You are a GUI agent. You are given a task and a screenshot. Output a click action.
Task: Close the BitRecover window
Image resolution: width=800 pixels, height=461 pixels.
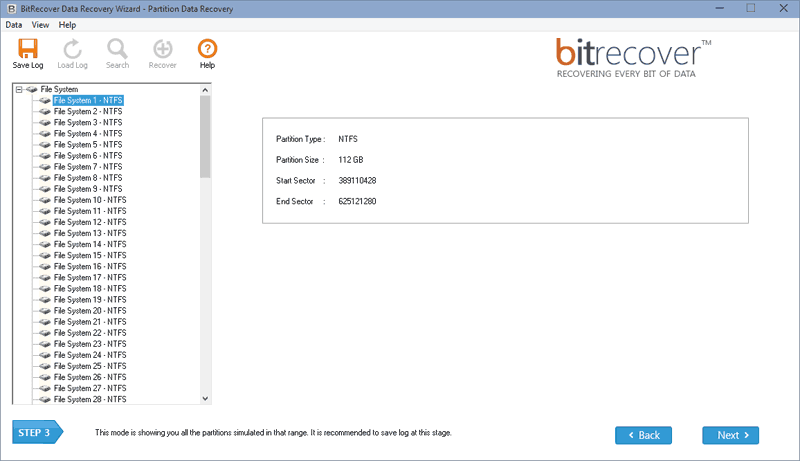pos(784,9)
